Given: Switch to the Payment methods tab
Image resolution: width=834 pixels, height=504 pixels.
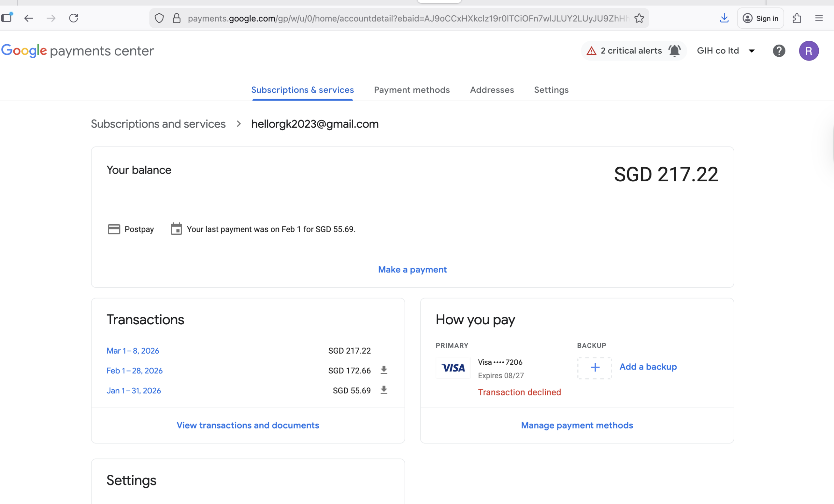Looking at the screenshot, I should click(411, 90).
